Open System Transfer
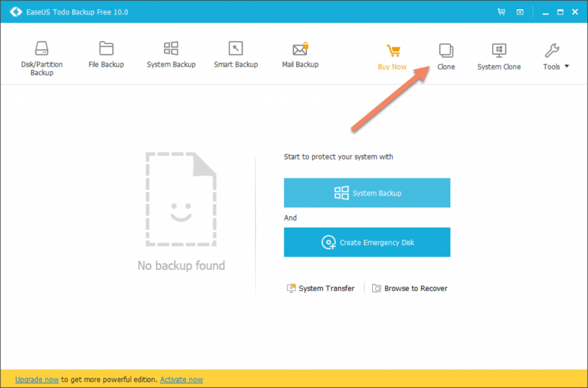 [320, 288]
